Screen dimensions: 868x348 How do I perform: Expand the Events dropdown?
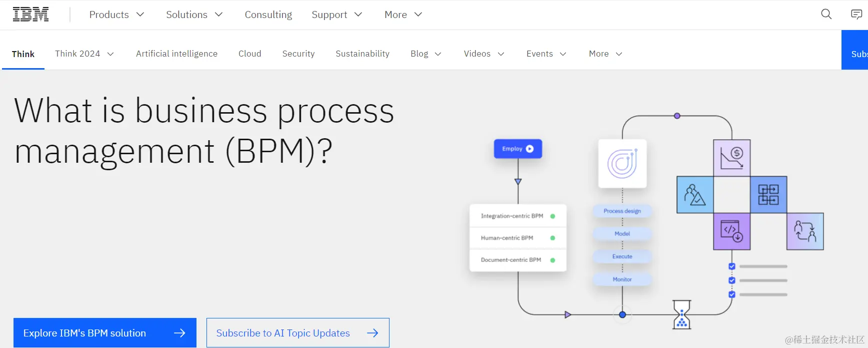(546, 54)
